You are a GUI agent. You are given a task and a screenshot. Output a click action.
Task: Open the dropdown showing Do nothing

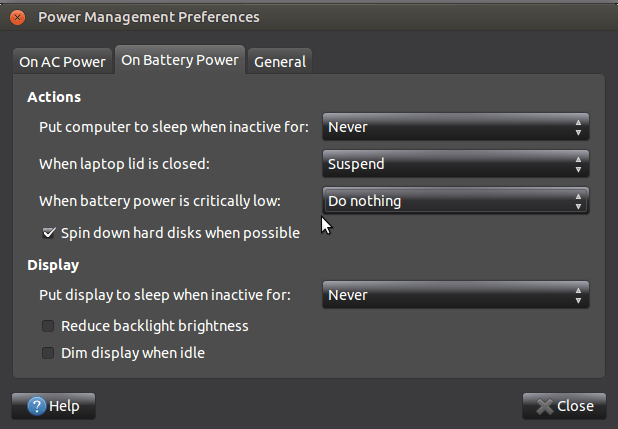(x=455, y=201)
